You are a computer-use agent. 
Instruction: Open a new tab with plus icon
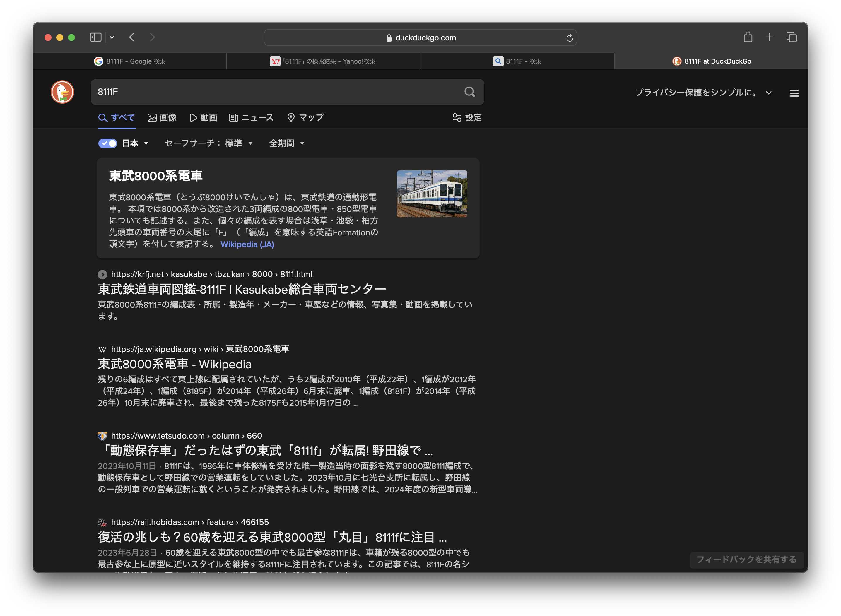(769, 37)
